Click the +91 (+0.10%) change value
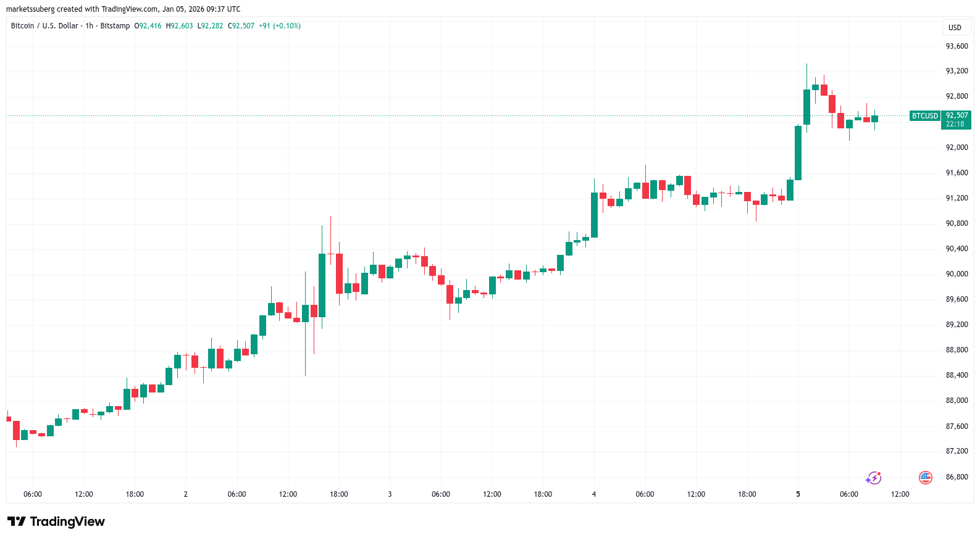The width and height of the screenshot is (980, 540). click(279, 26)
